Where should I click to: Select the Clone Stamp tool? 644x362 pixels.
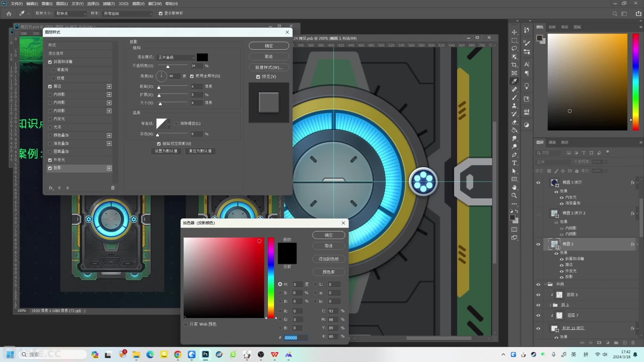(514, 106)
